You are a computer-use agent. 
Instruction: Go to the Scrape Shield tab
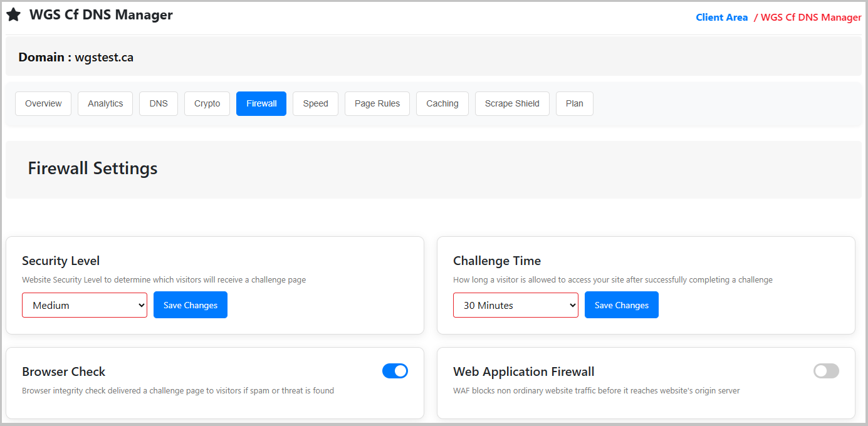(512, 104)
